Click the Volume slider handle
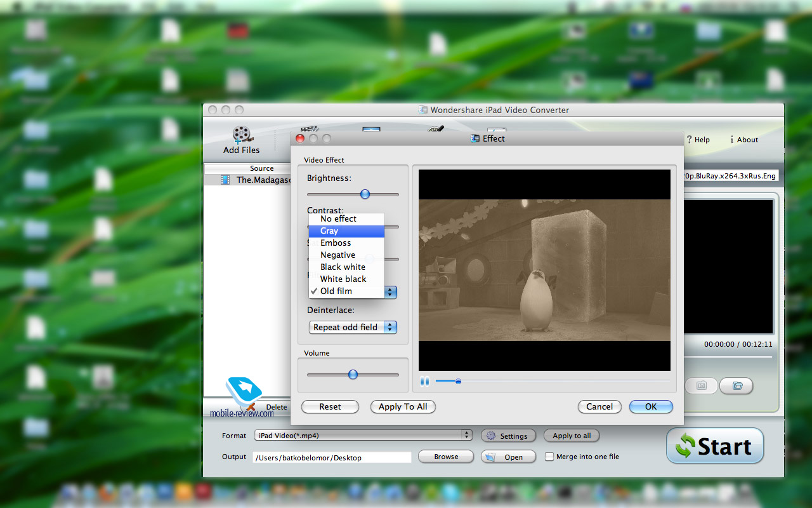The image size is (812, 508). (353, 375)
